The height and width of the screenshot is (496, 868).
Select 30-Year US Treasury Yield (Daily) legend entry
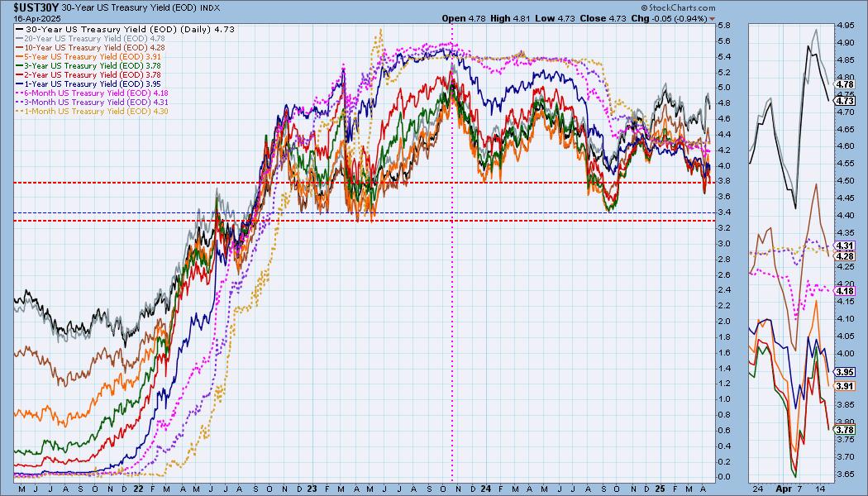(x=126, y=29)
